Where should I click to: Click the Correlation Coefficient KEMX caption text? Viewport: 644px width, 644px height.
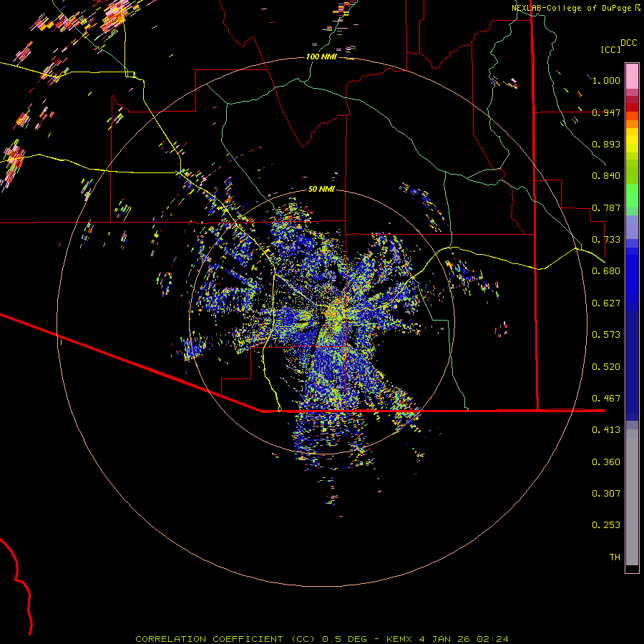pyautogui.click(x=322, y=639)
